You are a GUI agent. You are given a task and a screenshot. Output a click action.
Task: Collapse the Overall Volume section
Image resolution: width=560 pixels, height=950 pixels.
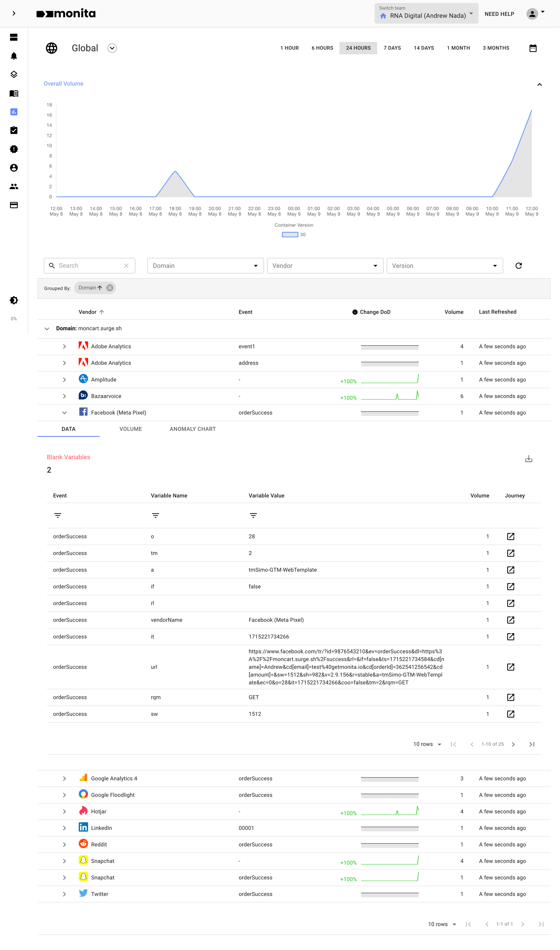coord(539,84)
